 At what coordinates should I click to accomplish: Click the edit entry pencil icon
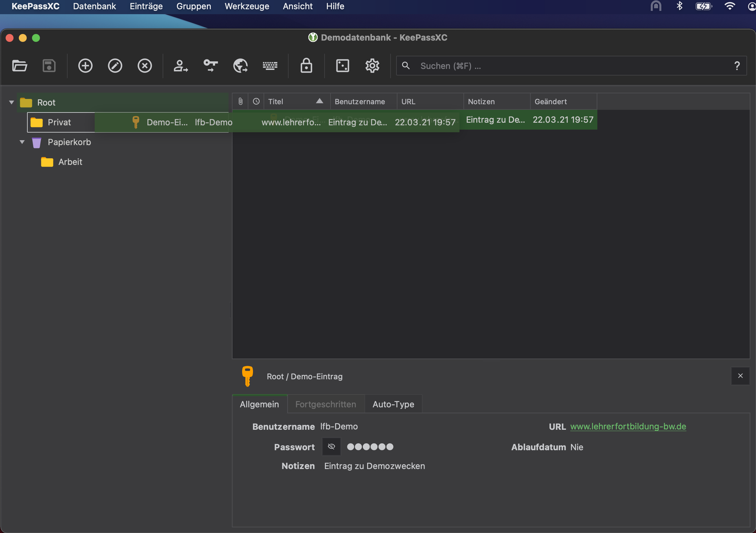(x=115, y=66)
